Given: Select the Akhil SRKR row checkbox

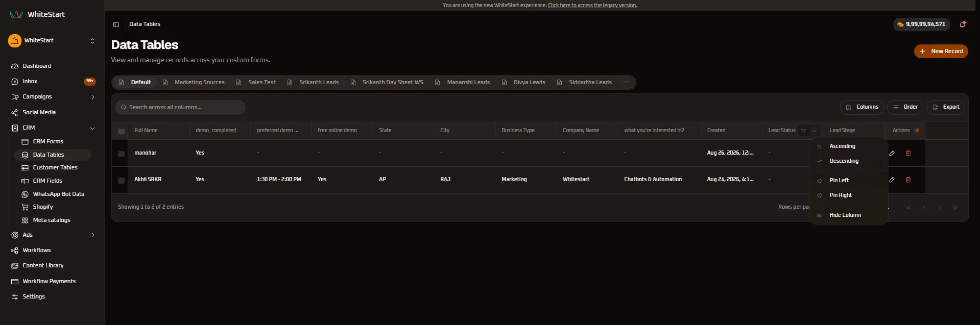Looking at the screenshot, I should (121, 180).
